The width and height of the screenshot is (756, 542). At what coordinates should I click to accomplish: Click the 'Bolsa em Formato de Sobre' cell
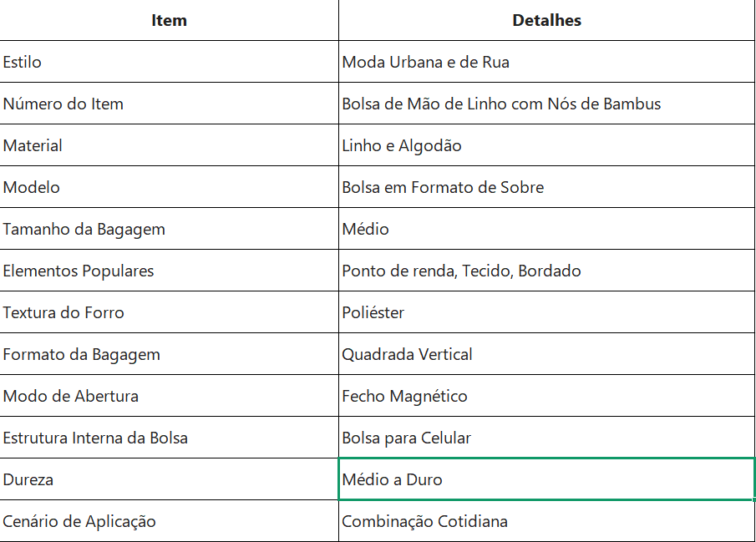click(546, 187)
